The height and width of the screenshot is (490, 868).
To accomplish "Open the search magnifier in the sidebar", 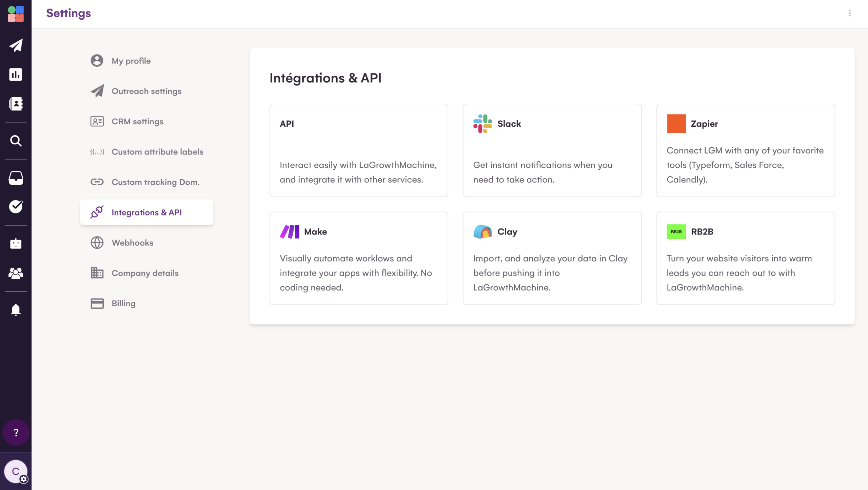I will [16, 141].
